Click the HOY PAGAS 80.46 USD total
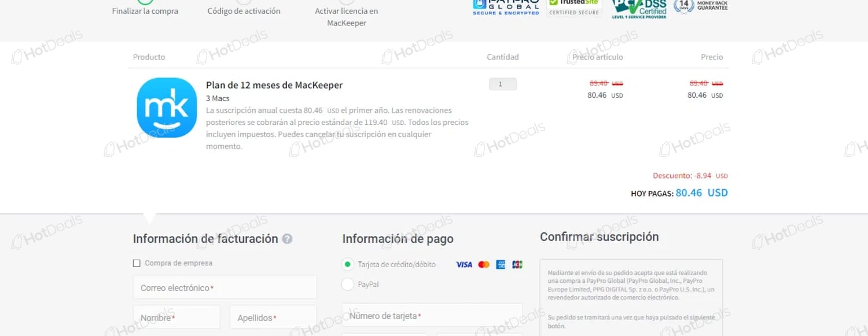This screenshot has height=336, width=868. pyautogui.click(x=679, y=193)
